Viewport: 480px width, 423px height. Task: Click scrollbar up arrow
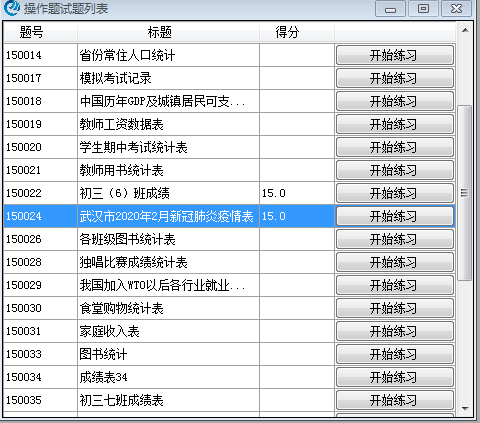coord(465,31)
